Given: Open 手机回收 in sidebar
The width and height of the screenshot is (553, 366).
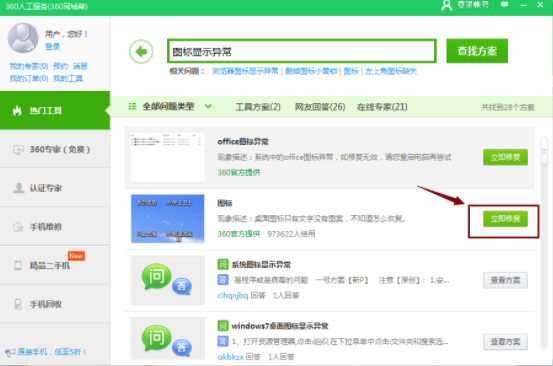Looking at the screenshot, I should point(55,304).
